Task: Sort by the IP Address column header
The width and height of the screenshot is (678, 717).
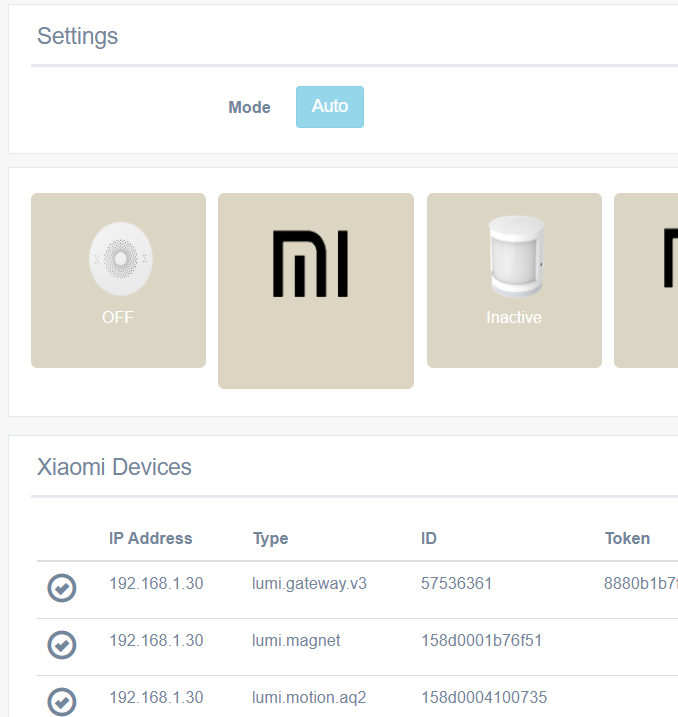Action: click(x=150, y=538)
